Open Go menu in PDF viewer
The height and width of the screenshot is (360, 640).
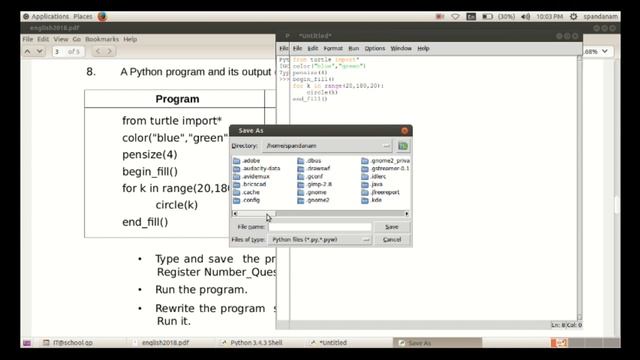click(x=77, y=39)
